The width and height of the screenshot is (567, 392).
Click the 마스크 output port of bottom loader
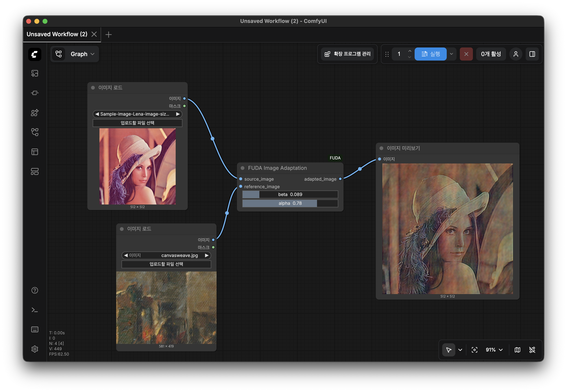pos(213,247)
